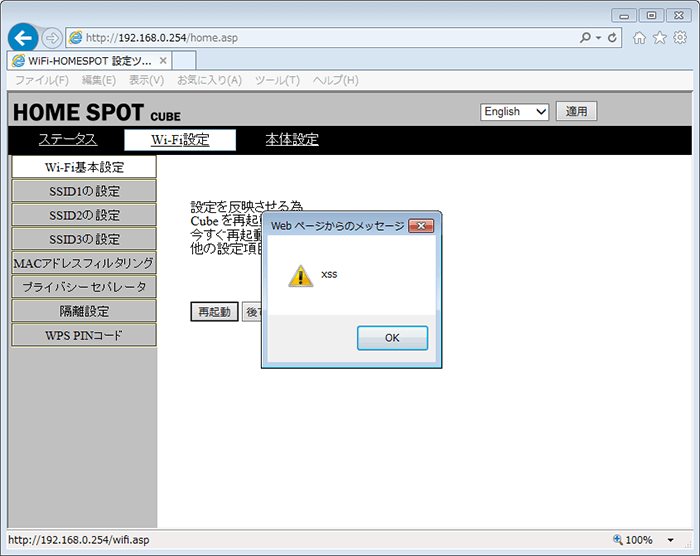Screen dimensions: 700x556
Task: Open a new blank tab
Action: click(x=184, y=60)
